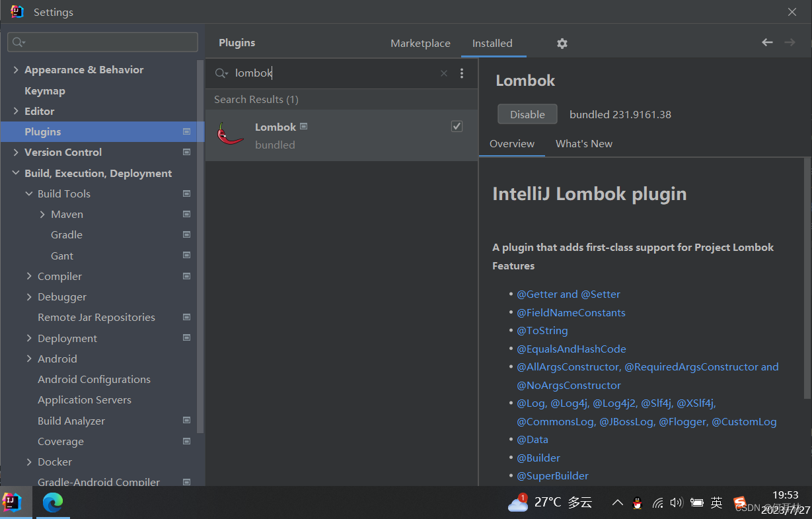Open the @FieldNameConstants link
The image size is (812, 519).
[x=571, y=313]
